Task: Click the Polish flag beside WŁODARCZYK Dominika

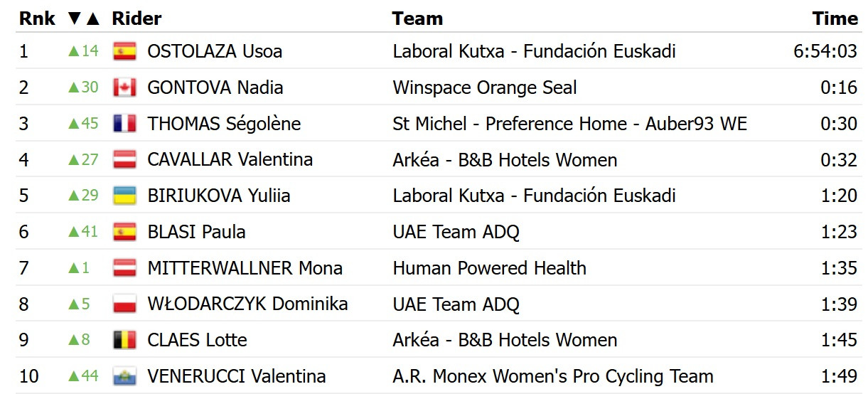Action: point(124,304)
